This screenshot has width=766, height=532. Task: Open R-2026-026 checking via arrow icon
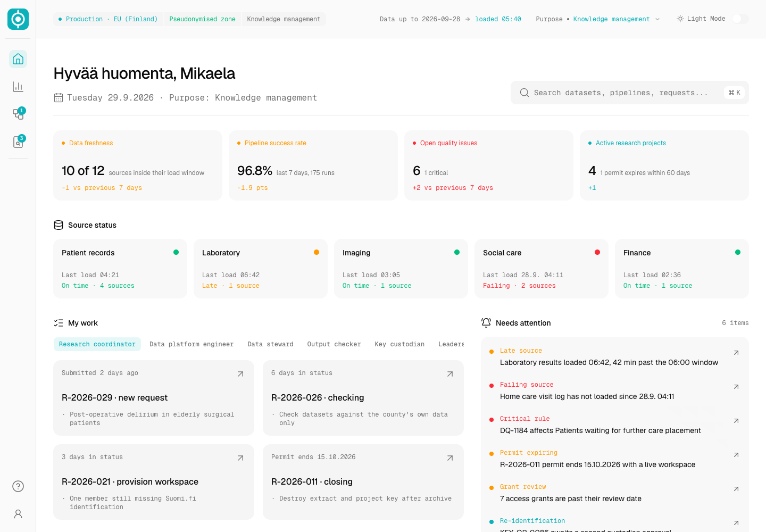[x=450, y=374]
